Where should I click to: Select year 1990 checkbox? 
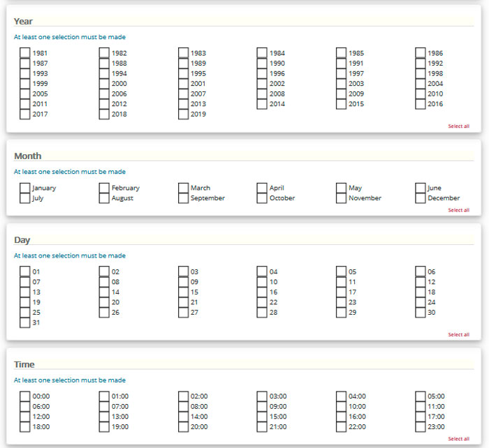(262, 63)
